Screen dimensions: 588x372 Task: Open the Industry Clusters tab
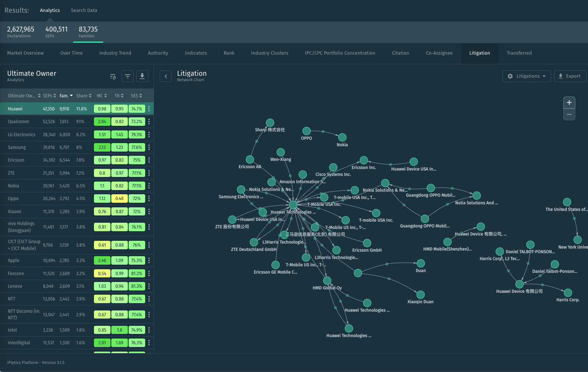[x=270, y=53]
